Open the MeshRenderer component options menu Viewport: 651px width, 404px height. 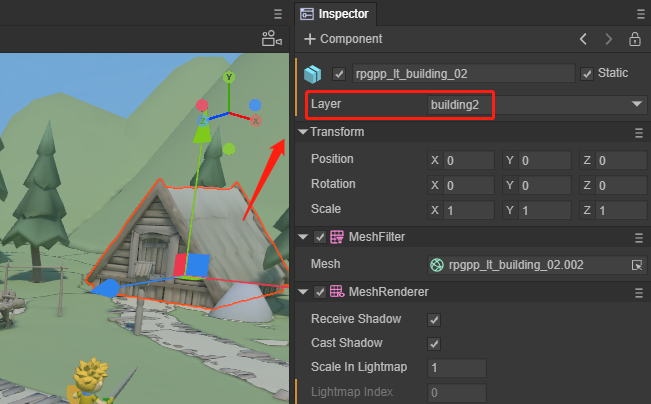tap(638, 292)
